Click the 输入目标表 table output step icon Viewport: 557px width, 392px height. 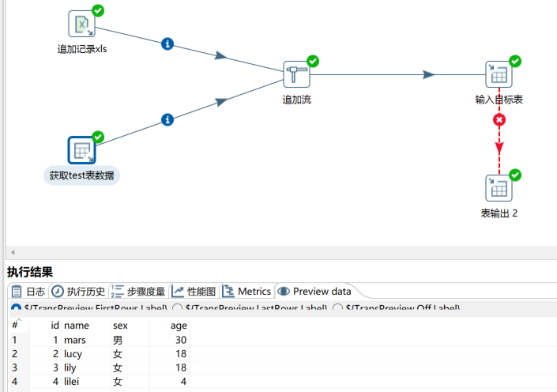tap(499, 74)
